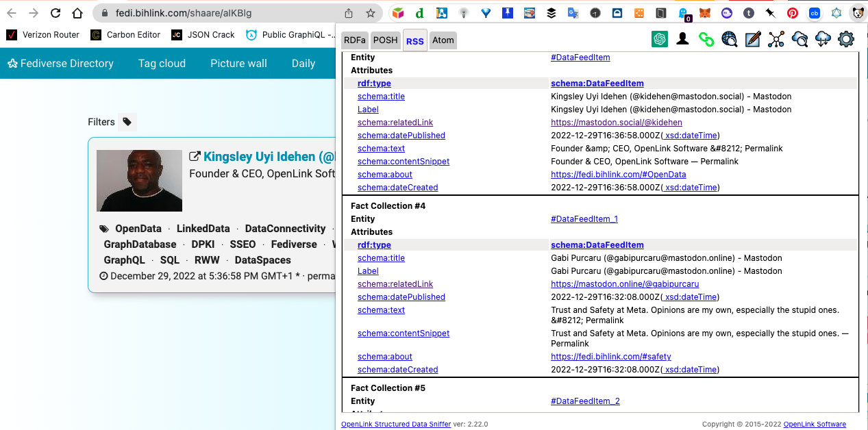This screenshot has height=430, width=868.
Task: Select the GraphDatabase tag on the card
Action: [140, 244]
